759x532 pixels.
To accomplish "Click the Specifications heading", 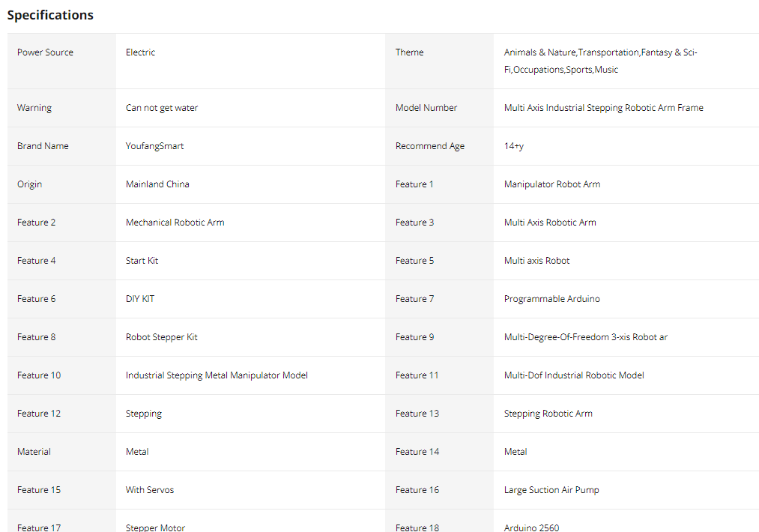I will 50,15.
